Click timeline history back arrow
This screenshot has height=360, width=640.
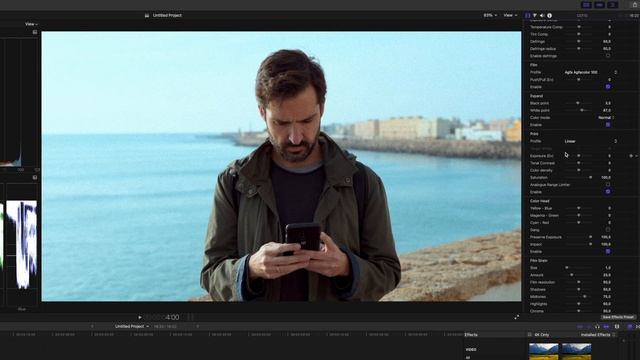[92, 327]
